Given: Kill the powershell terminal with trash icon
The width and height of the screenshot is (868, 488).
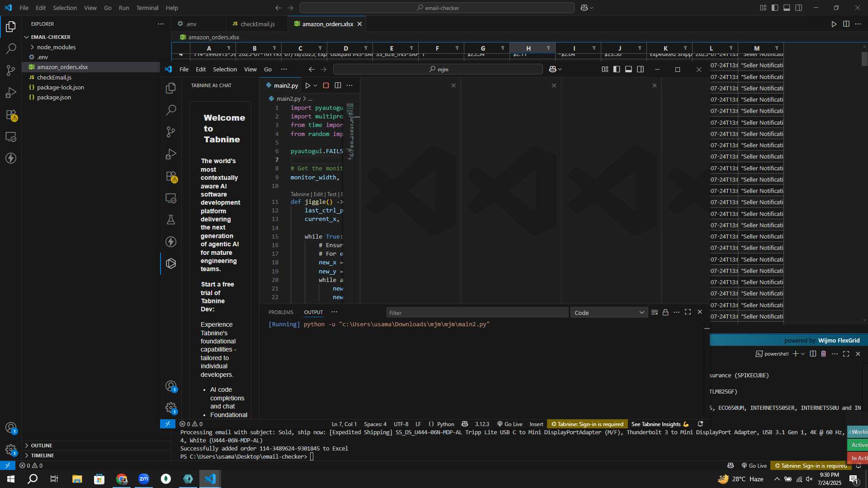Looking at the screenshot, I should [824, 354].
